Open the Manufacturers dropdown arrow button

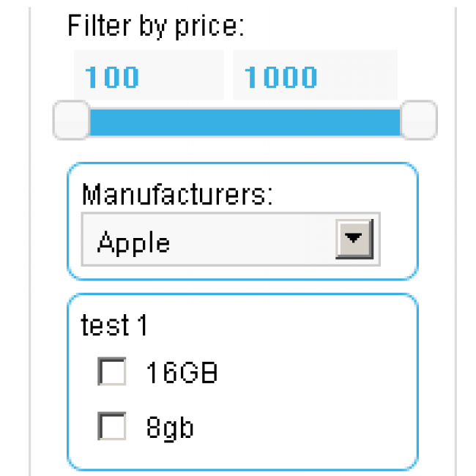[354, 239]
